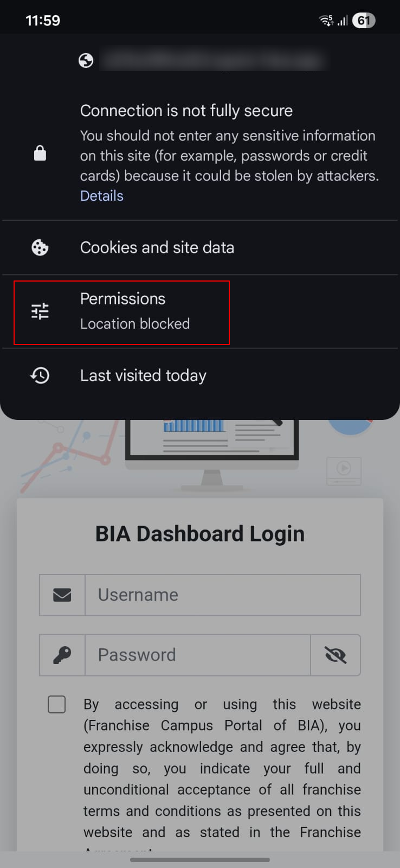Click the lock connection icon
Screen dimensions: 400x868
coord(40,154)
